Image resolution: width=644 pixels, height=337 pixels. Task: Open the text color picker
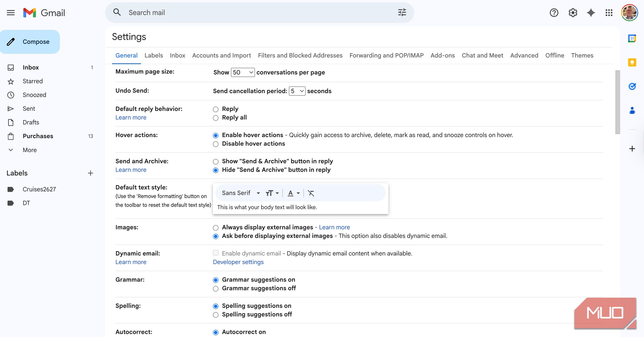[x=294, y=193]
